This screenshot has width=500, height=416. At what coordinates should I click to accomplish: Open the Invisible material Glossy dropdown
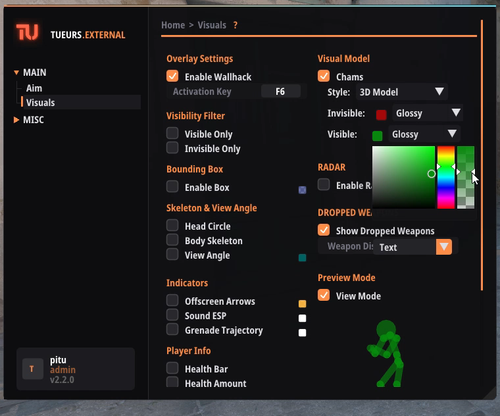click(427, 113)
